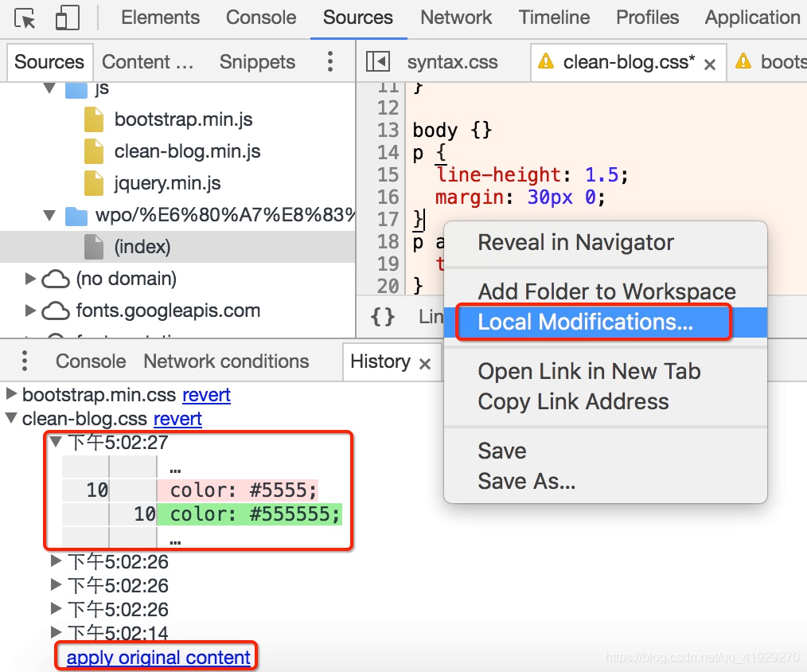
Task: Collapse the 下午5:02:27 revision
Action: (x=56, y=441)
